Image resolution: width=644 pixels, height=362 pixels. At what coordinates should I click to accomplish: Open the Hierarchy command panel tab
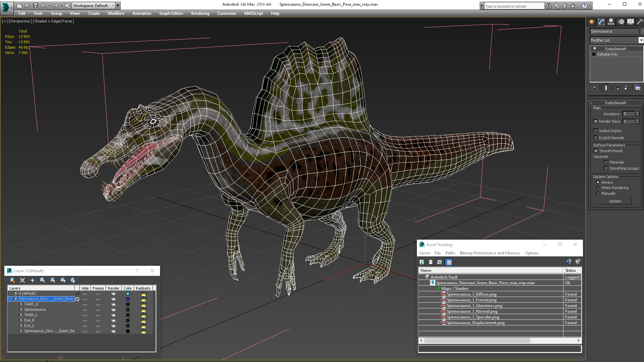coord(611,22)
